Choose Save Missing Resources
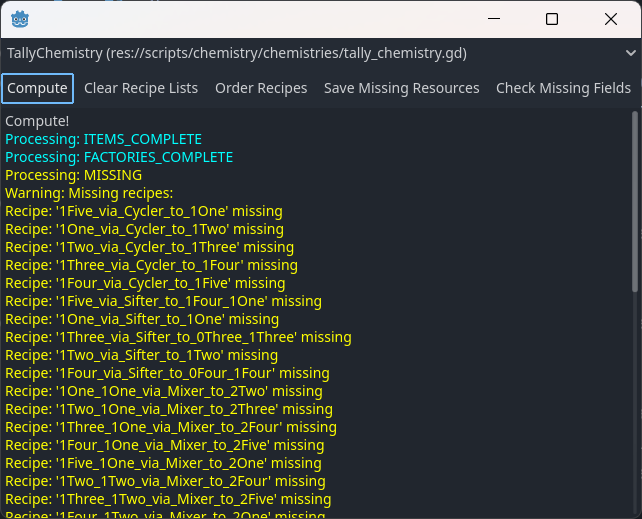This screenshot has height=519, width=642. (402, 88)
